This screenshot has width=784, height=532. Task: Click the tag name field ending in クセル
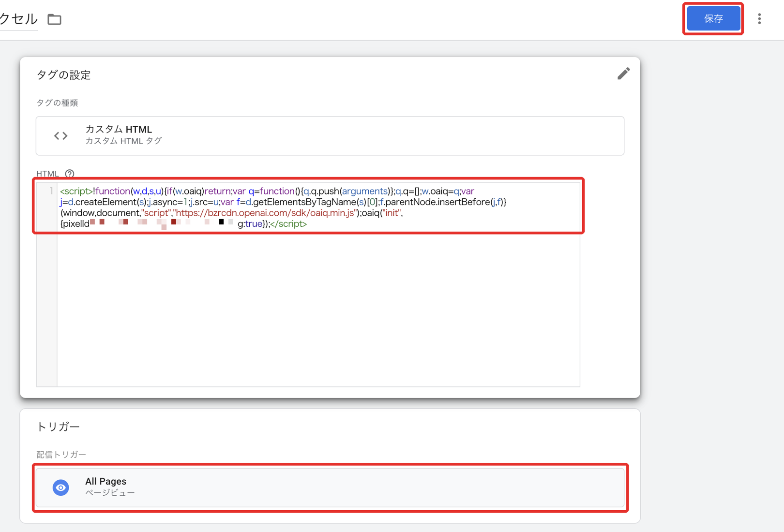coord(19,19)
